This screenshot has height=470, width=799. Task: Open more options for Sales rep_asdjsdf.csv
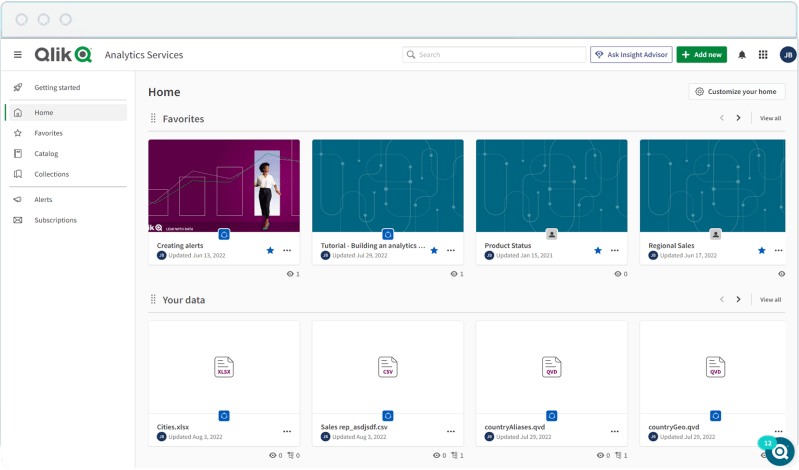(451, 431)
